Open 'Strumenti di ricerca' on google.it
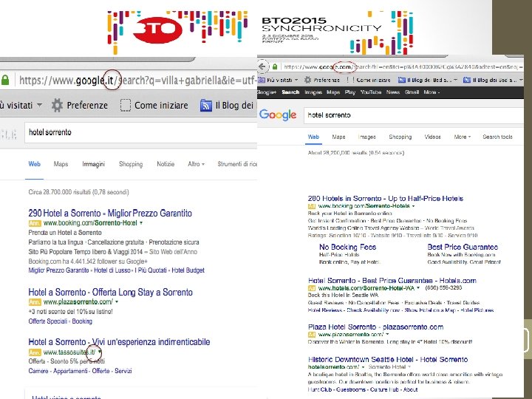Image resolution: width=532 pixels, height=399 pixels. pyautogui.click(x=237, y=164)
